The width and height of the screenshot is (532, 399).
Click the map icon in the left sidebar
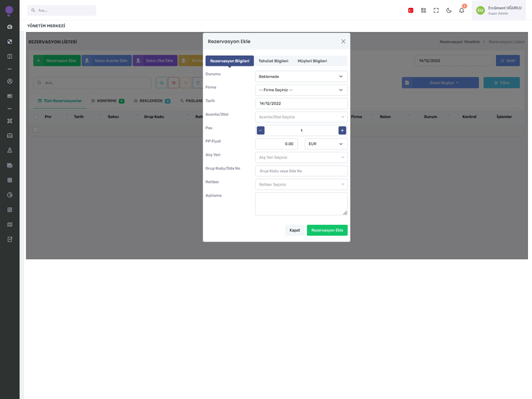[x=9, y=225]
